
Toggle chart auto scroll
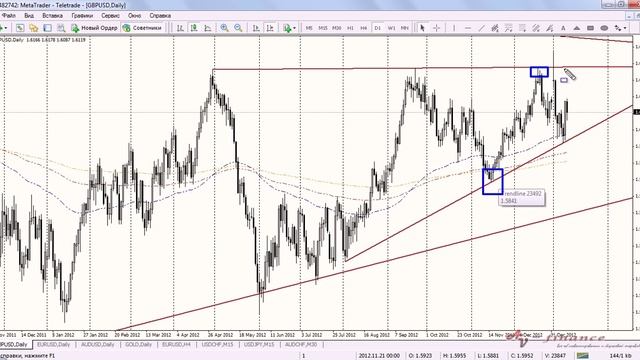256,28
